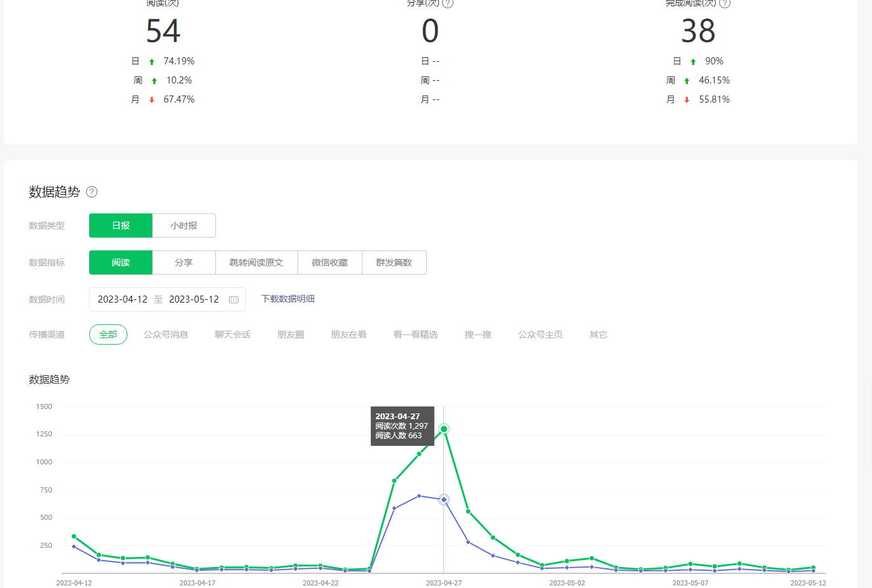The width and height of the screenshot is (872, 588).
Task: Filter by 搜一搜 channel
Action: (478, 334)
